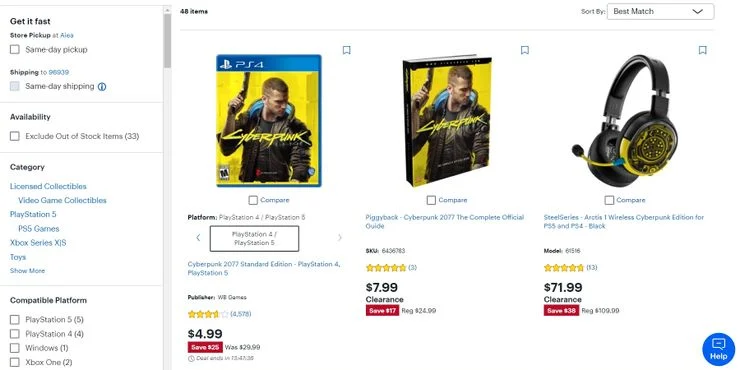The height and width of the screenshot is (370, 740).
Task: Show previous platform option with left arrow
Action: 198,238
